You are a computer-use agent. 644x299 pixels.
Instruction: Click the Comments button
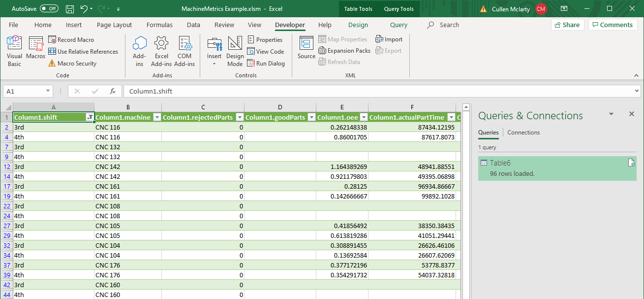[x=613, y=25]
